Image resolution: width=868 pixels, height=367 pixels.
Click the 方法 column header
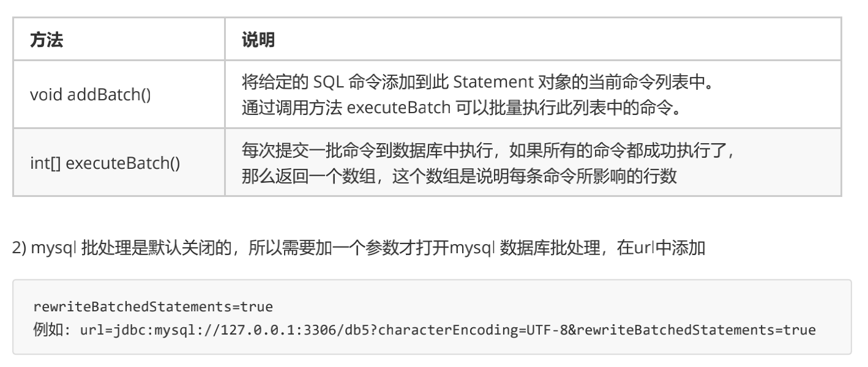point(47,40)
